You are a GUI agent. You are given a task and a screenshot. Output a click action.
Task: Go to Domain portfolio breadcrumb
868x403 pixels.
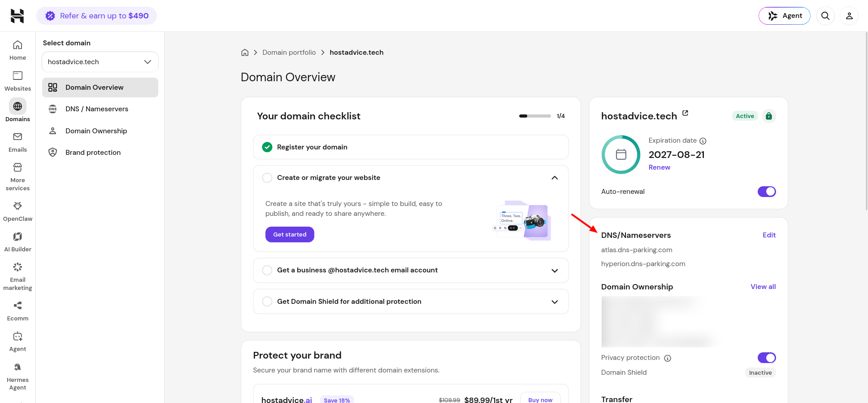pos(289,53)
